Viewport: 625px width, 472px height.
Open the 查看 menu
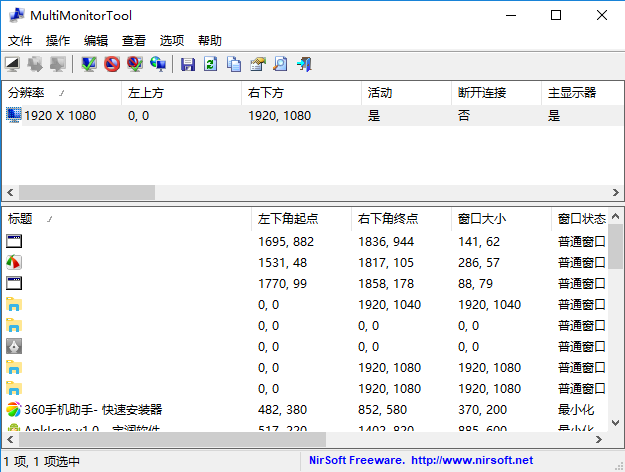pos(134,41)
